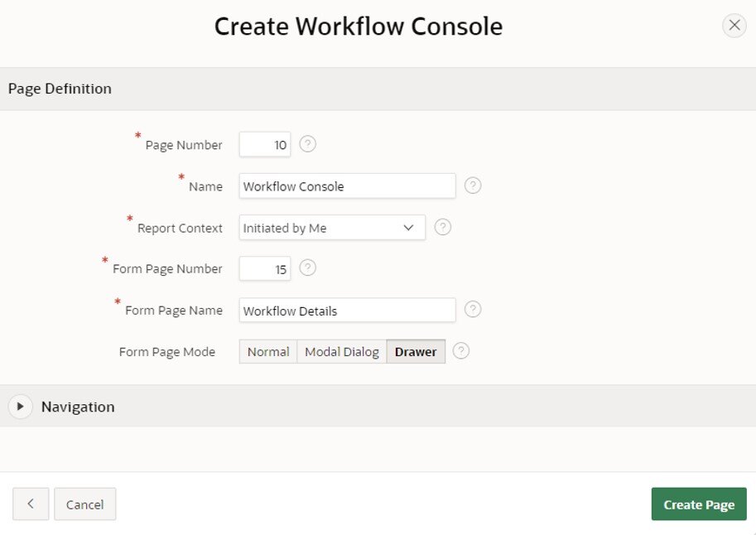The image size is (756, 535).
Task: Open help for Page Number field
Action: (307, 144)
